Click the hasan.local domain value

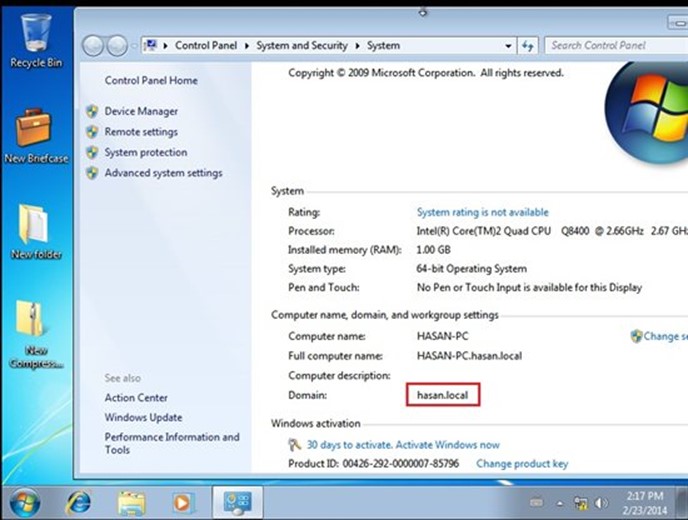pos(442,395)
